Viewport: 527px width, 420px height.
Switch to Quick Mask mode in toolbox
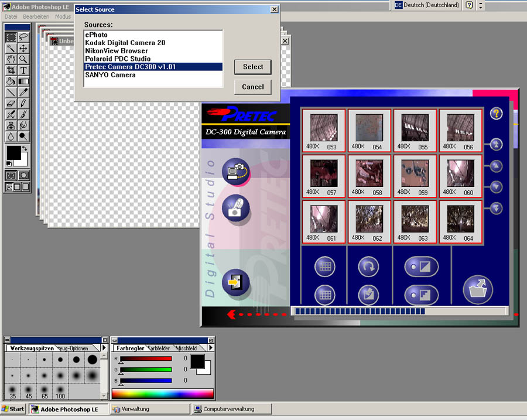[x=23, y=175]
